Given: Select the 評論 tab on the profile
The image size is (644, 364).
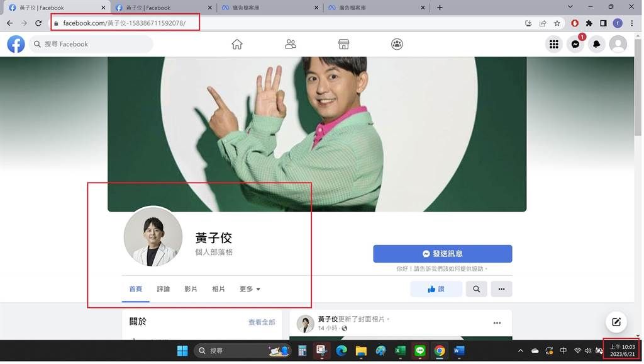Looking at the screenshot, I should point(164,288).
